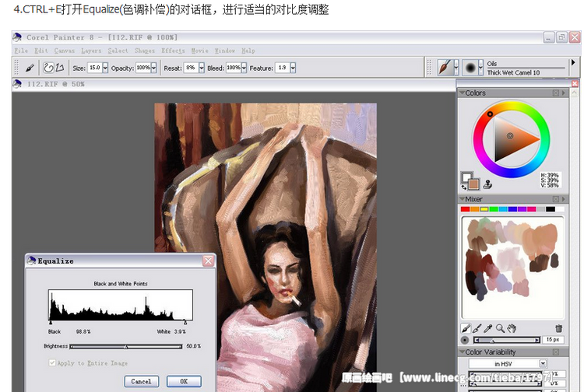Pick the green Mixer swatch
The height and width of the screenshot is (392, 584).
pos(494,209)
